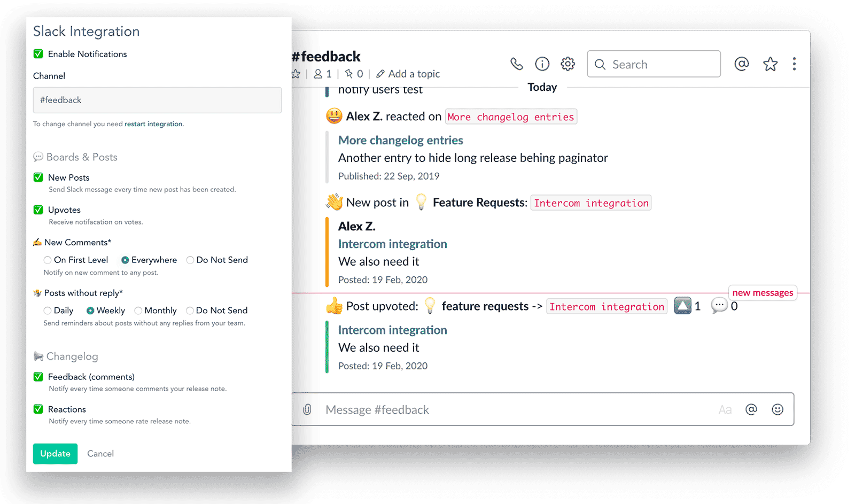855x504 pixels.
Task: Disable Enable Notifications checkbox
Action: [38, 54]
